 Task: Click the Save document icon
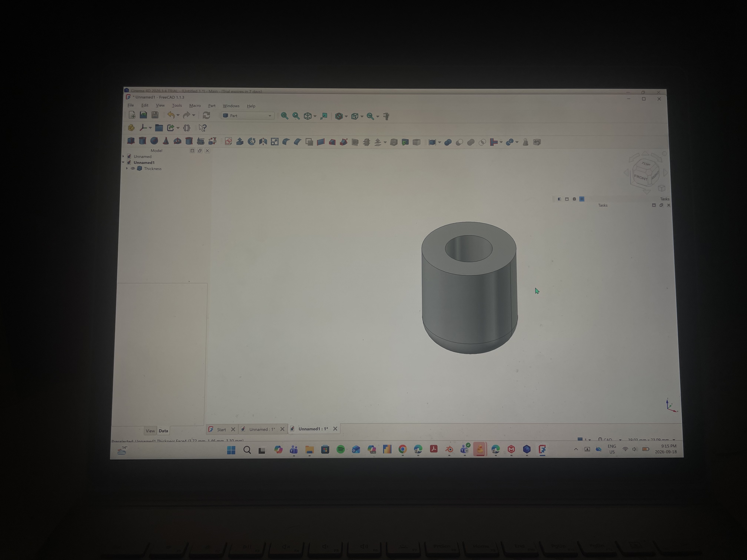(155, 115)
